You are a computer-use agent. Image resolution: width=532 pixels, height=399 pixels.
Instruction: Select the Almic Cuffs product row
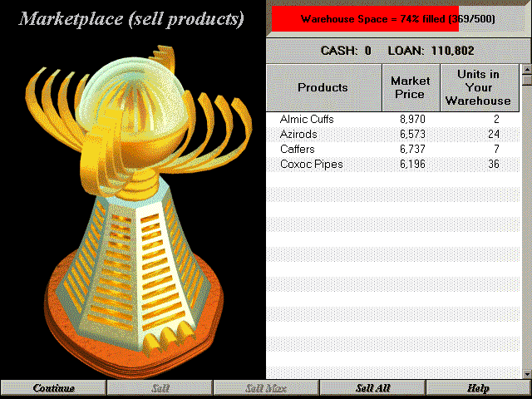point(307,120)
